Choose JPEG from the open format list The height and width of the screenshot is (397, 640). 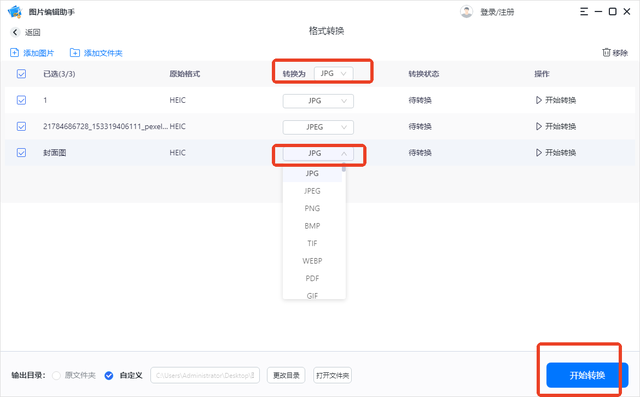(312, 191)
